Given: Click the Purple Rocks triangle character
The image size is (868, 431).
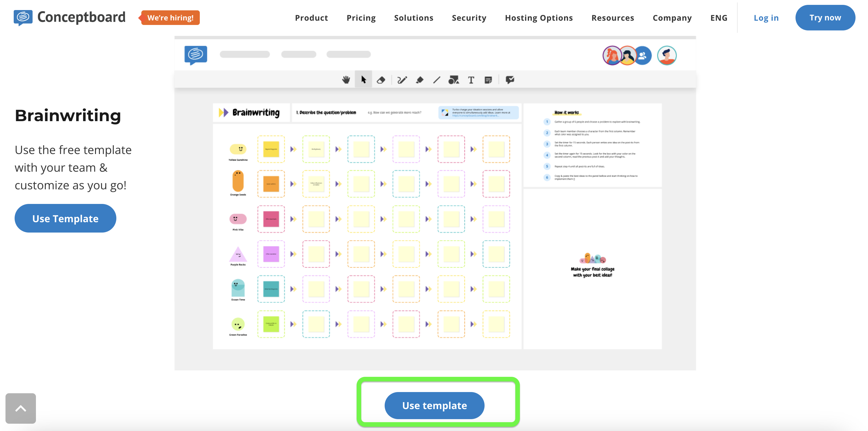Looking at the screenshot, I should tap(238, 254).
